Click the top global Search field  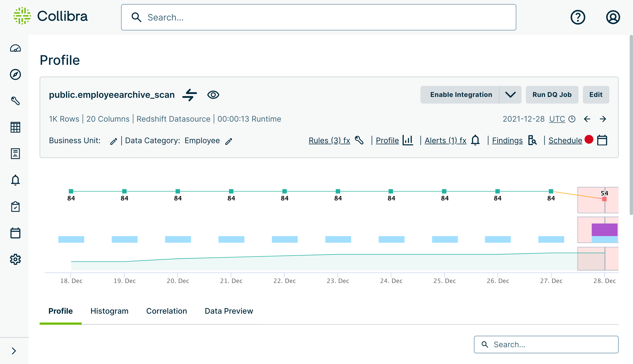pos(318,17)
